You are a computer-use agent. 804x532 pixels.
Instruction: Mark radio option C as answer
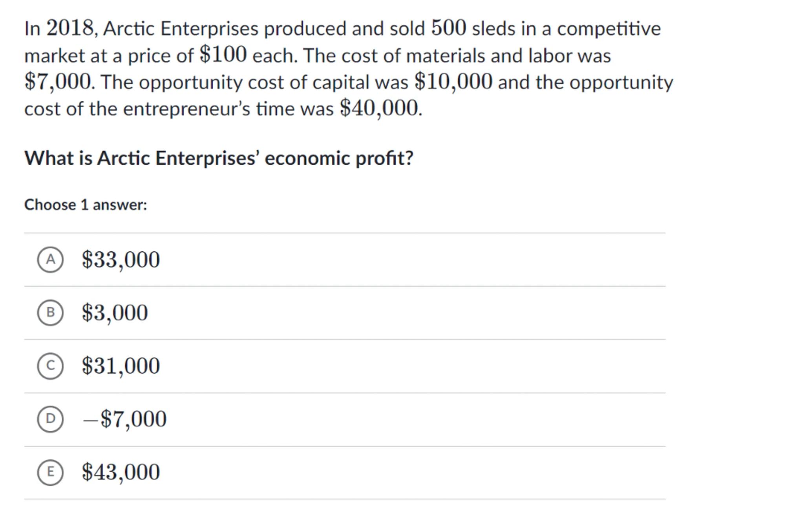click(x=50, y=366)
